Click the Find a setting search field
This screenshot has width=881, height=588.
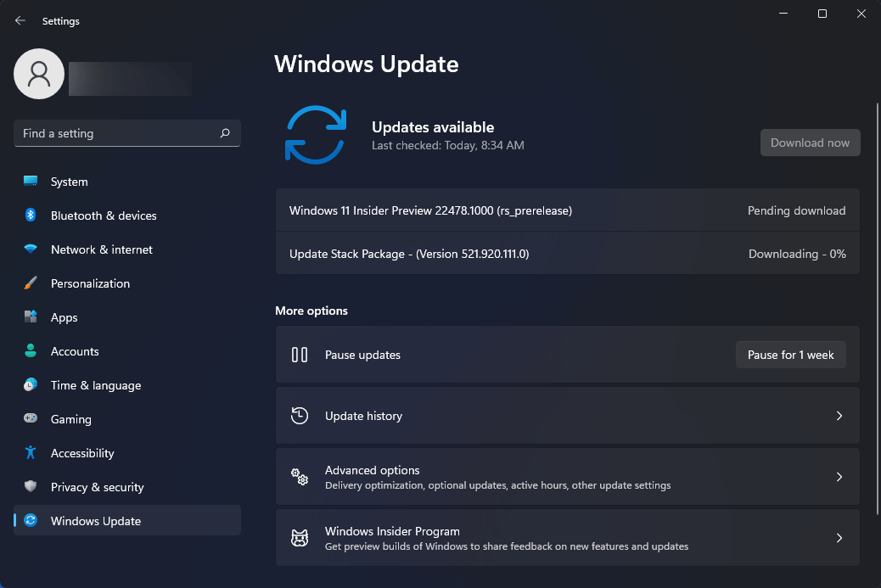127,133
